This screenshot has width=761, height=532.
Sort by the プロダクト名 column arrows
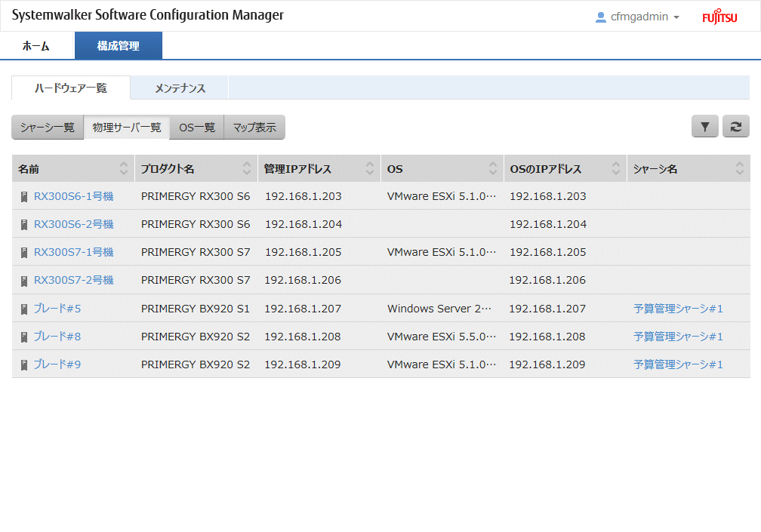(x=247, y=168)
